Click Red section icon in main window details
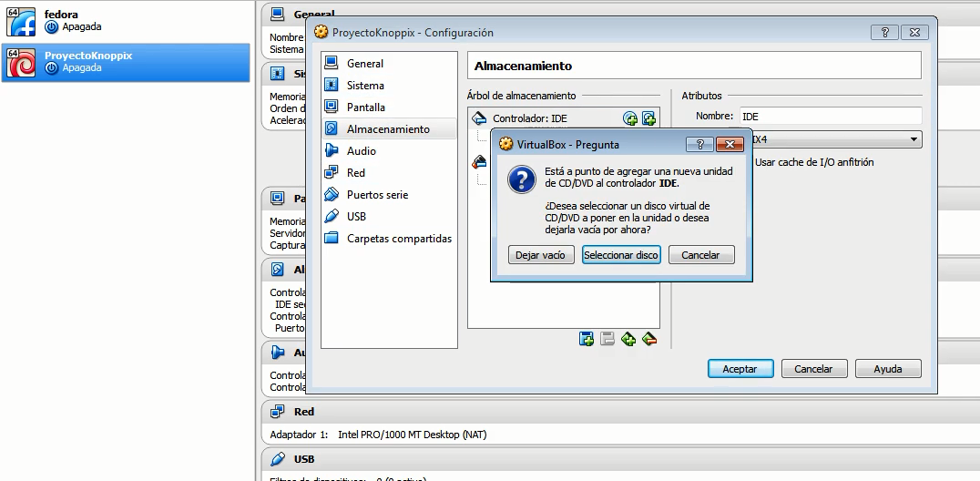 tap(278, 412)
